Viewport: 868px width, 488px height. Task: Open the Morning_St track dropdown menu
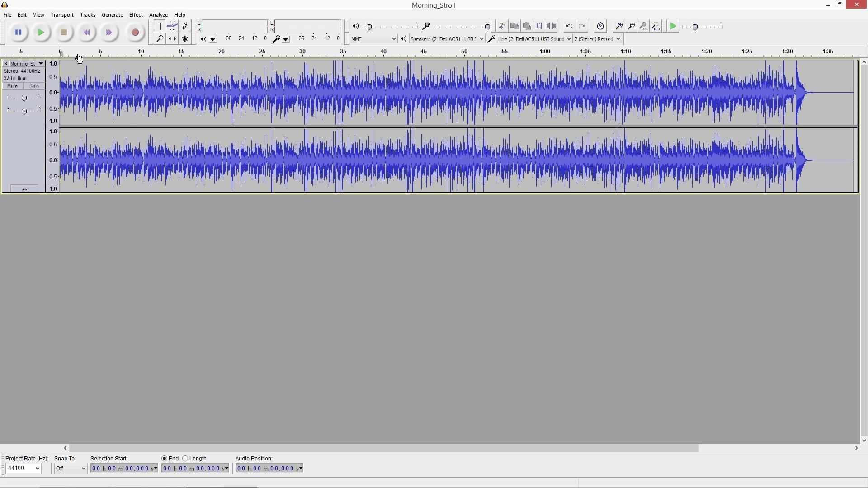click(x=41, y=63)
